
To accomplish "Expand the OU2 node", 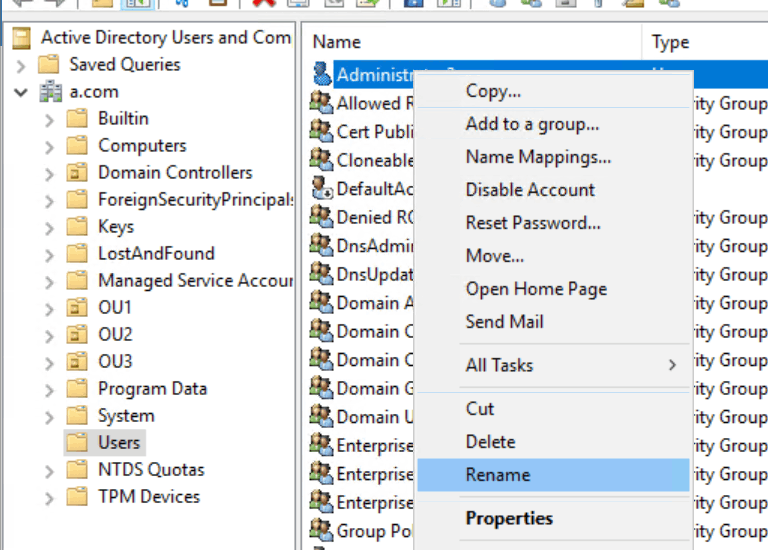I will 49,335.
